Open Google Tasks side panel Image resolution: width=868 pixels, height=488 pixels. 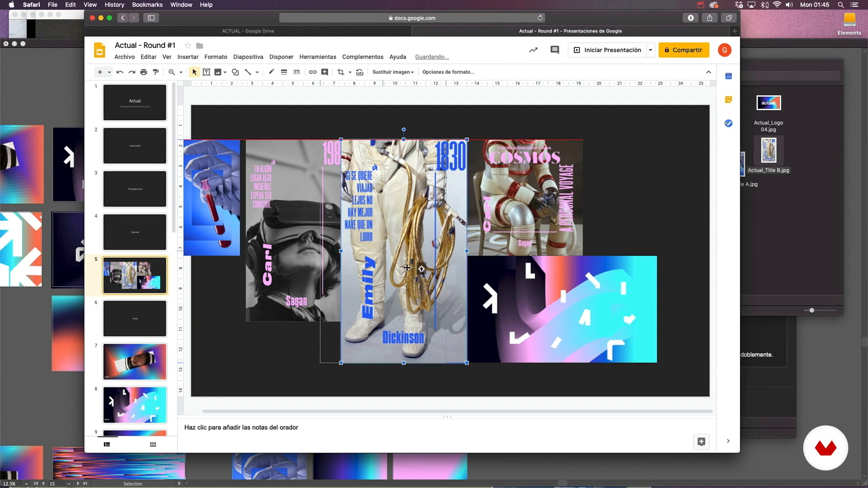pos(728,123)
